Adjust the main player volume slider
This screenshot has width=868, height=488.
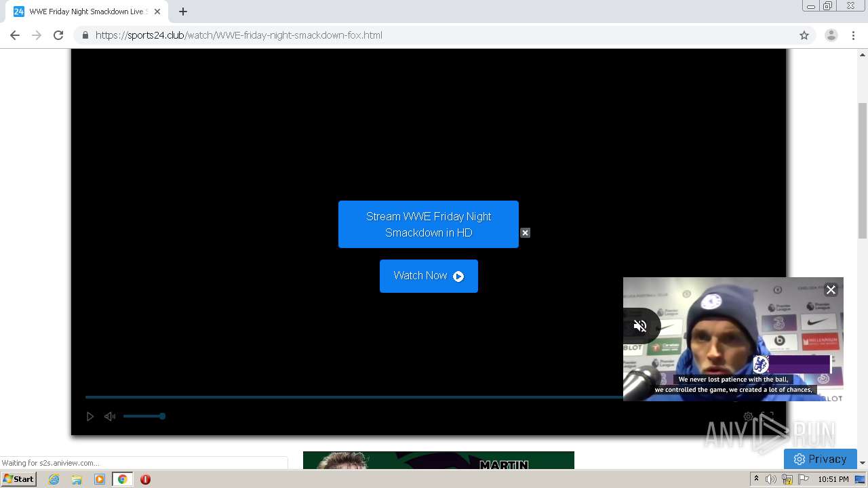coord(144,416)
